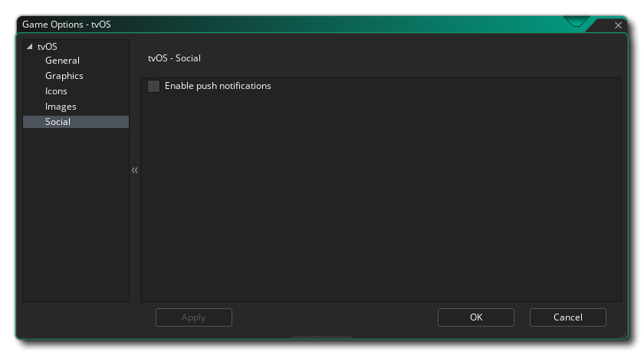644x355 pixels.
Task: Collapse the tvOS tree node
Action: (30, 47)
